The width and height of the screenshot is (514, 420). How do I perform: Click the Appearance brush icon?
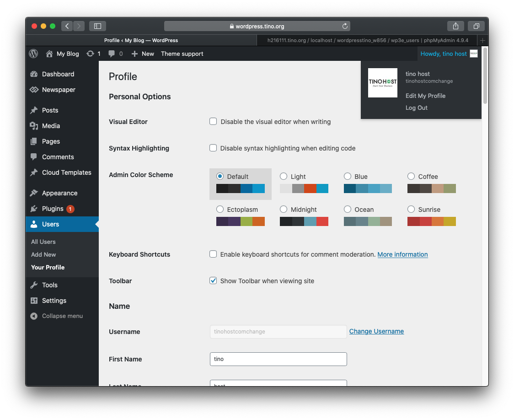click(33, 193)
